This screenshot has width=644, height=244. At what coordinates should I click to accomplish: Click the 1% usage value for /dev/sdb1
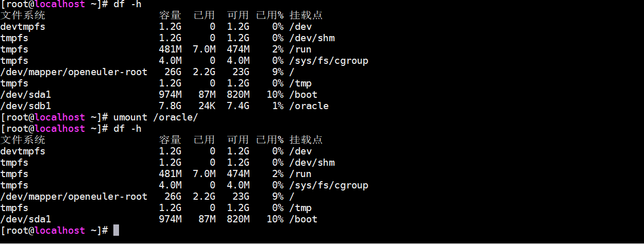click(278, 106)
